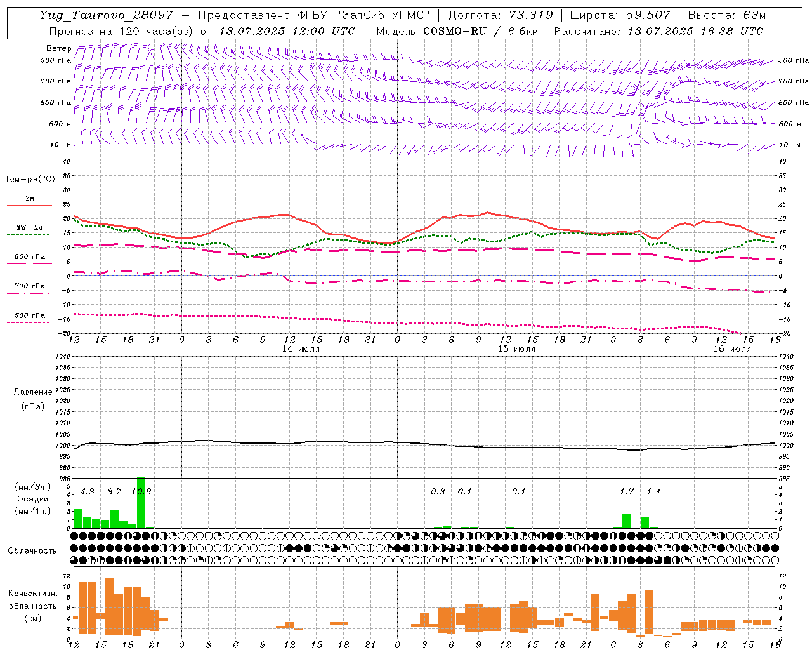The image size is (812, 650).
Task: Click the Конвективн. облачность axis label
Action: pyautogui.click(x=32, y=606)
